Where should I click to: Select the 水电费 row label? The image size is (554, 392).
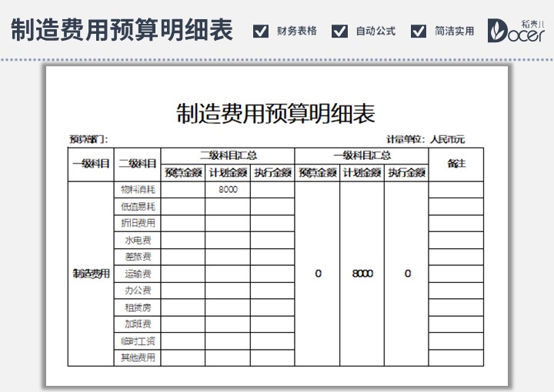pyautogui.click(x=137, y=240)
